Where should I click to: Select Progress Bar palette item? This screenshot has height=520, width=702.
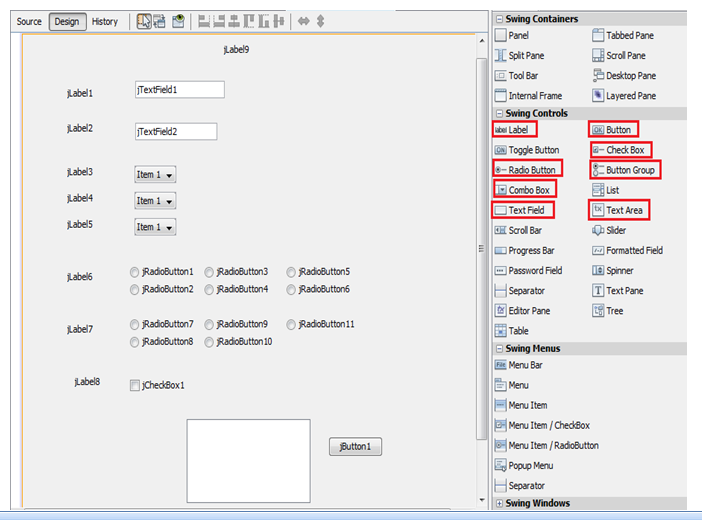(525, 250)
